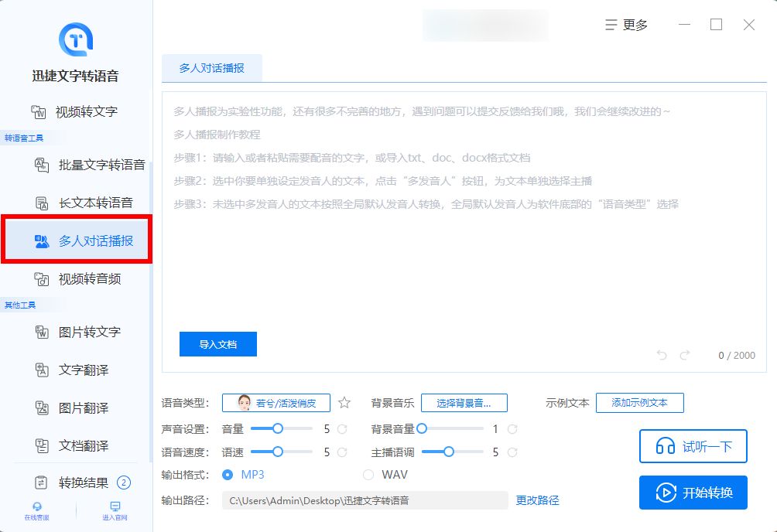Click 导入文档 button

[218, 344]
